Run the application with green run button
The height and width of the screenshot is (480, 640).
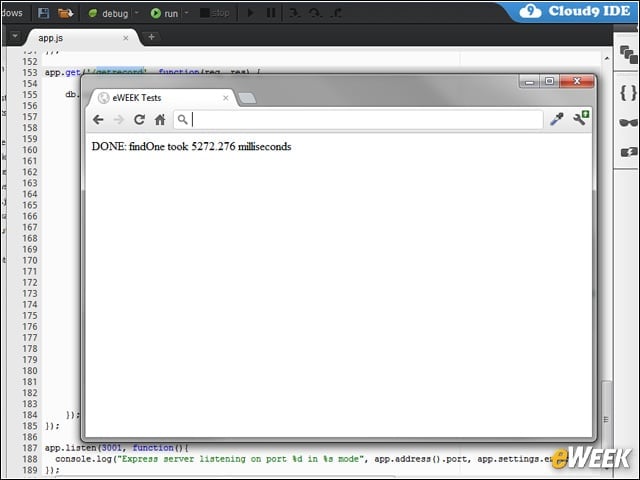tap(164, 13)
